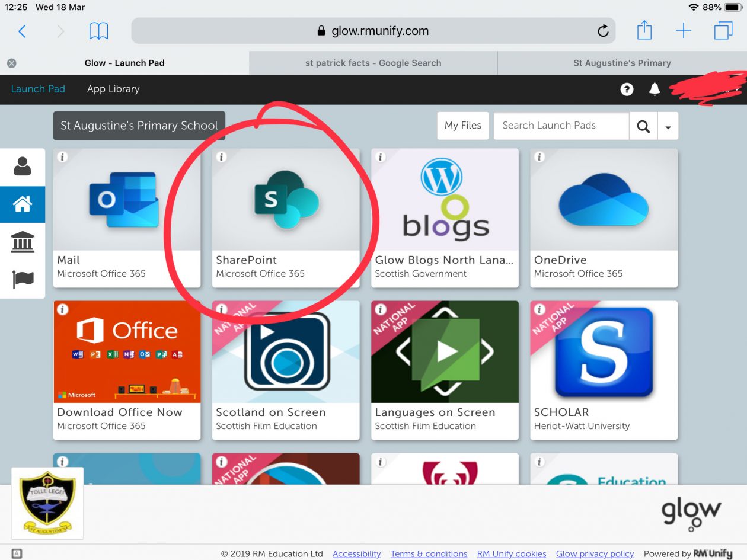Open Glow Blogs North Lanarkshire tile
The width and height of the screenshot is (747, 560).
(445, 217)
